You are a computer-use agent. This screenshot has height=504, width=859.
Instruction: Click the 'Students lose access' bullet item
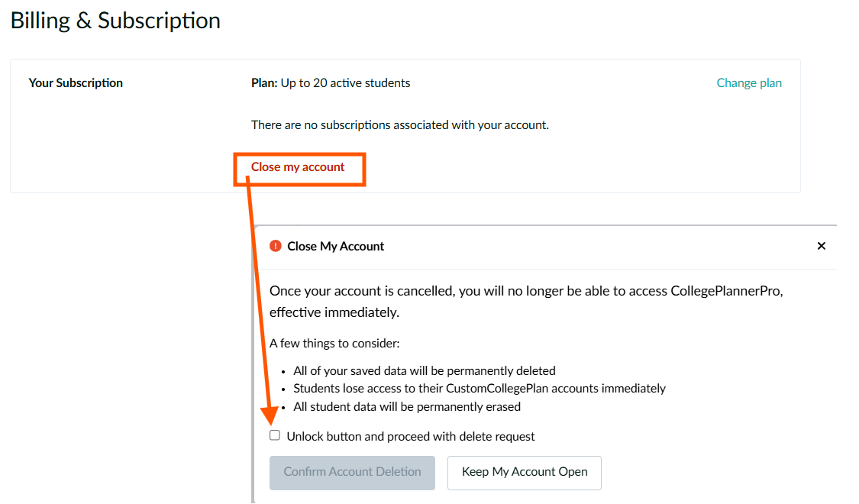(480, 389)
